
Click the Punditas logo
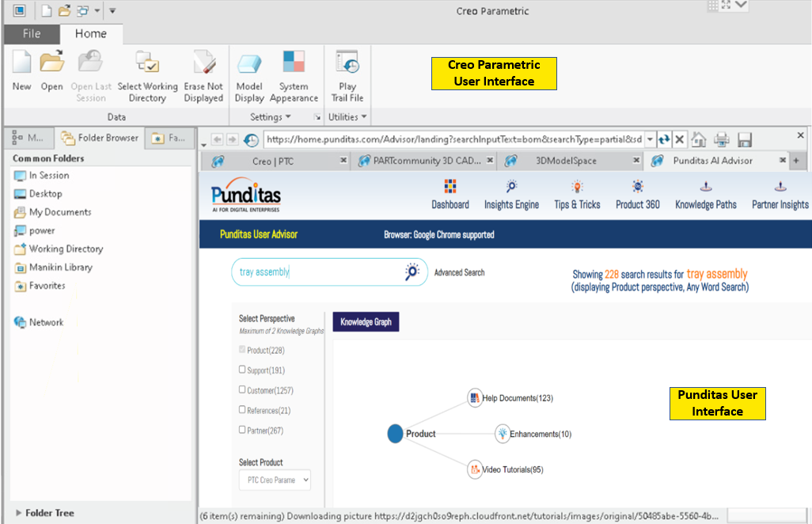coord(246,196)
